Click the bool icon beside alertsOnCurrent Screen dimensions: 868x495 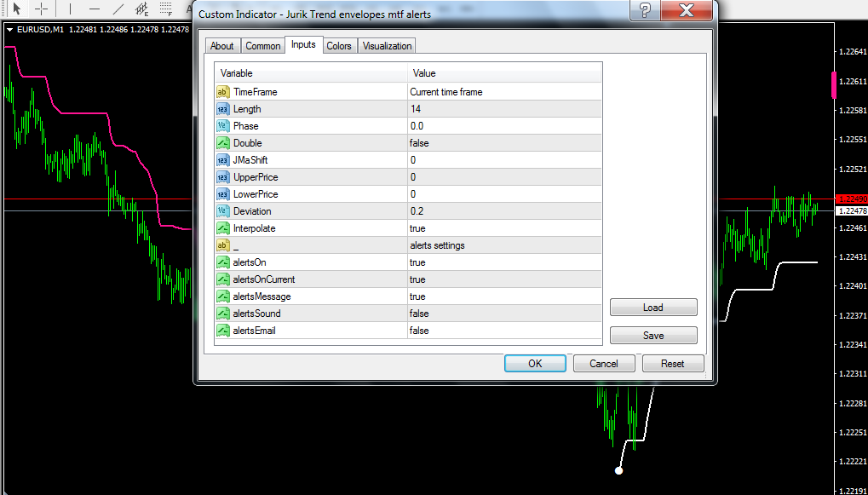click(x=223, y=279)
